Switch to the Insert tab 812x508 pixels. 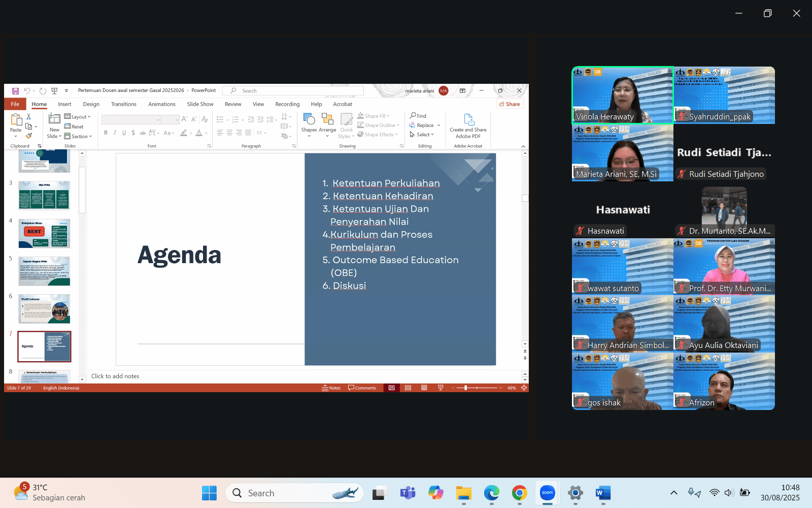tap(64, 104)
